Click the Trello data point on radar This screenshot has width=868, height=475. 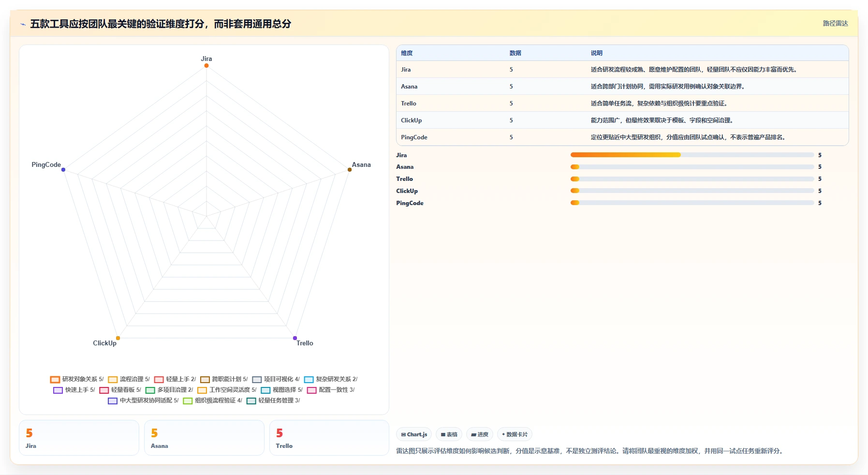coord(295,338)
